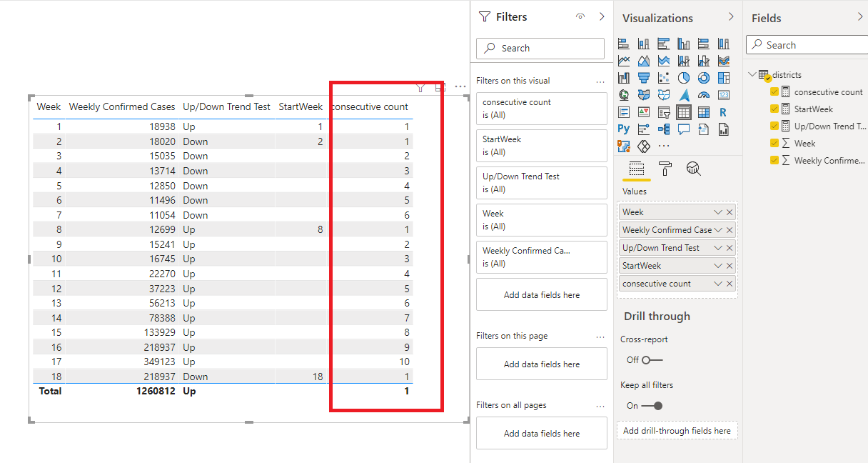Turn on the Cross-report toggle
Viewport: 868px width, 463px height.
pos(652,360)
